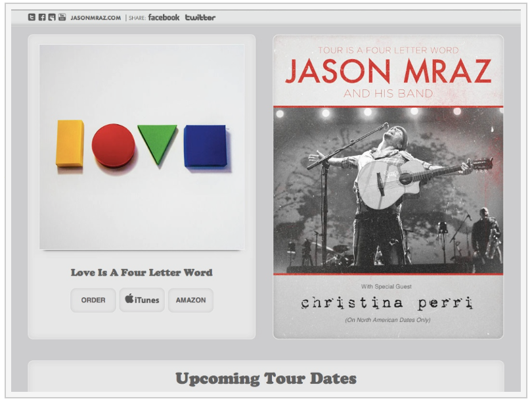Click the red circle shape on cover
This screenshot has height=403, width=532.
[x=114, y=145]
